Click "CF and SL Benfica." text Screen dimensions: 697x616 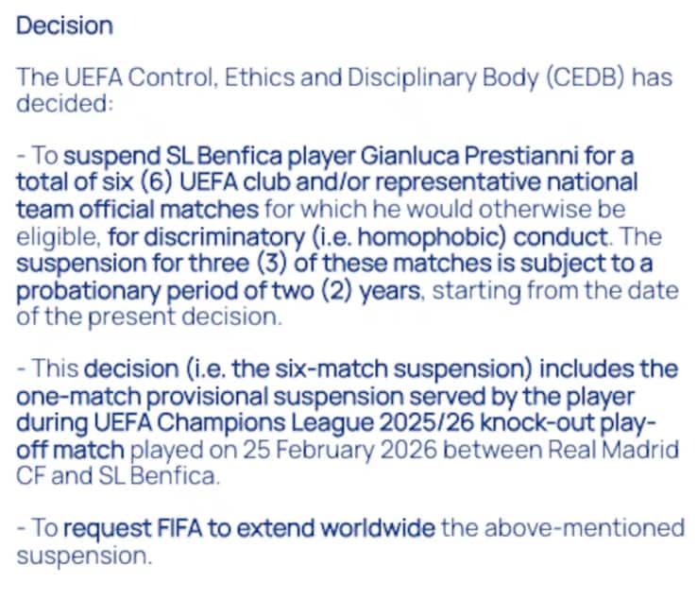(x=118, y=476)
